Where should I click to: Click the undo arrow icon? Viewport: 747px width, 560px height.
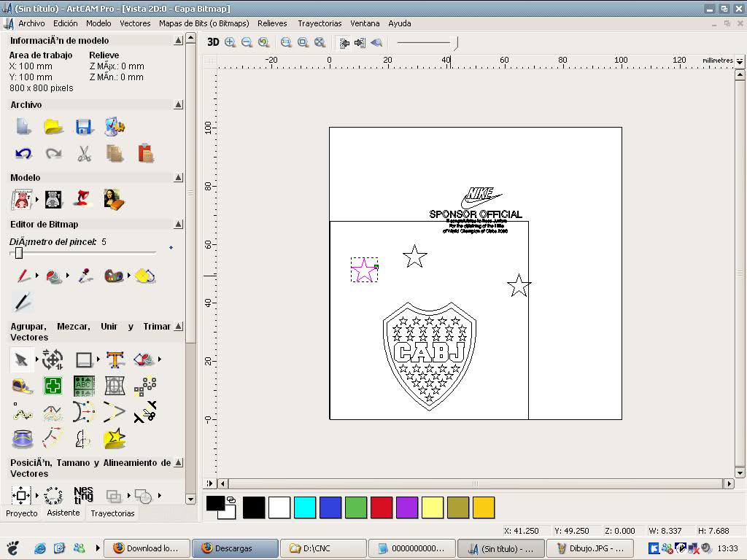[x=23, y=153]
